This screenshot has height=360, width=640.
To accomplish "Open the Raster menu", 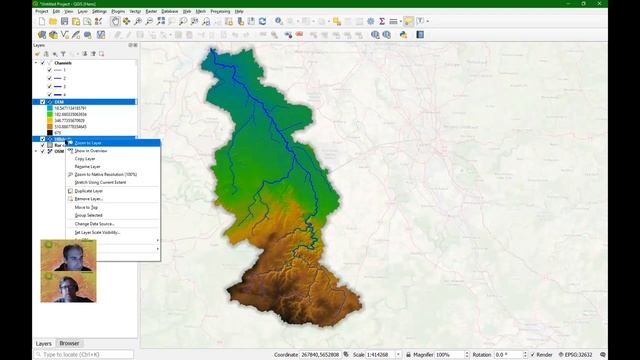I will click(151, 11).
